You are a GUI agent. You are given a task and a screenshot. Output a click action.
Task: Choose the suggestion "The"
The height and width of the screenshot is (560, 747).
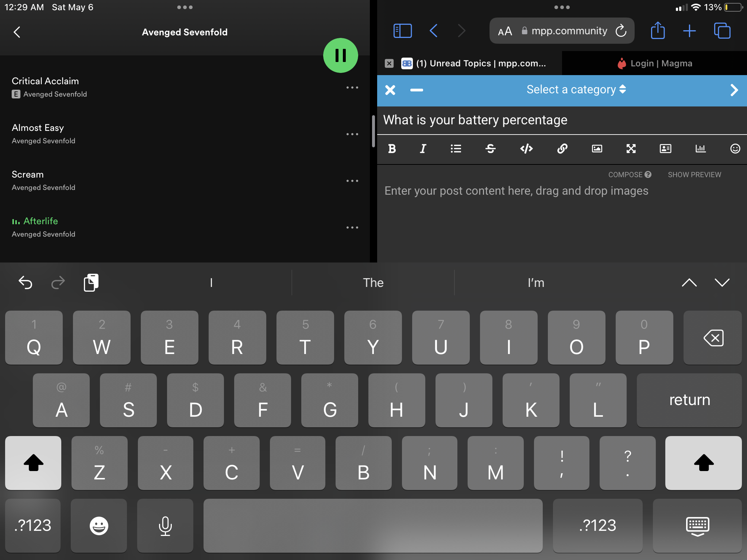pyautogui.click(x=373, y=283)
